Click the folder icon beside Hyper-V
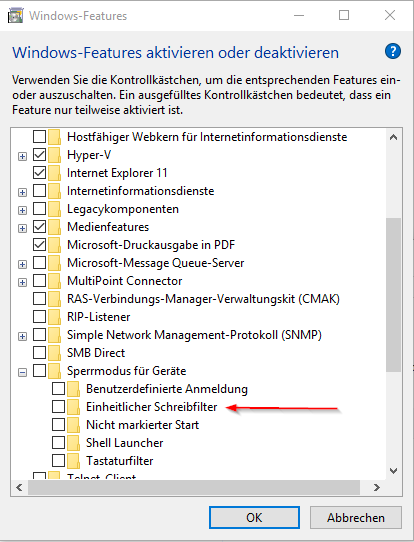The width and height of the screenshot is (414, 542). point(54,155)
